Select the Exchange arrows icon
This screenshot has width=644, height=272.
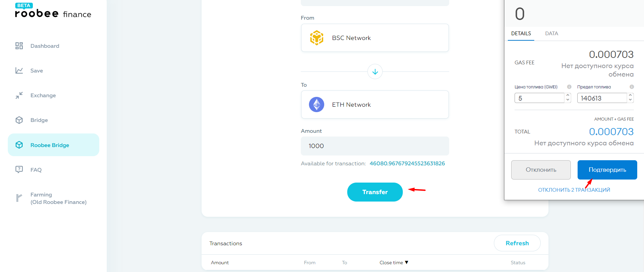click(19, 95)
